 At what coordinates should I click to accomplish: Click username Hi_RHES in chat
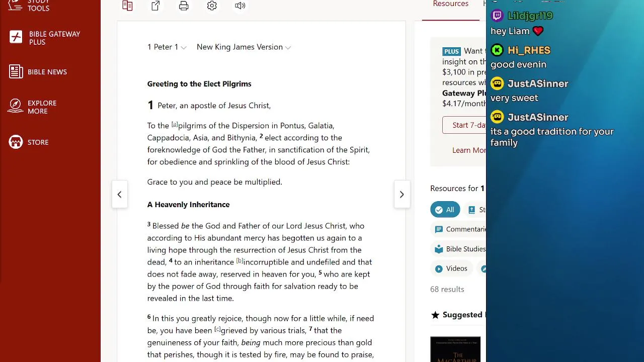tap(529, 50)
